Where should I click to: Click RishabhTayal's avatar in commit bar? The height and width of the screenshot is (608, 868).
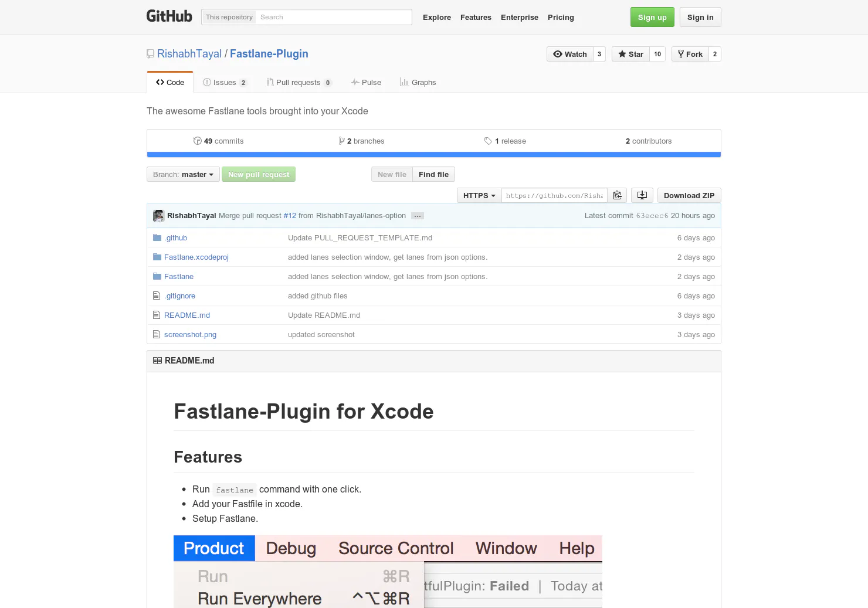[x=158, y=216]
